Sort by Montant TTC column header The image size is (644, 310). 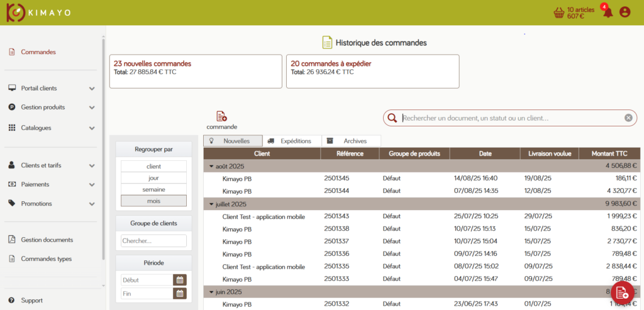click(x=609, y=153)
